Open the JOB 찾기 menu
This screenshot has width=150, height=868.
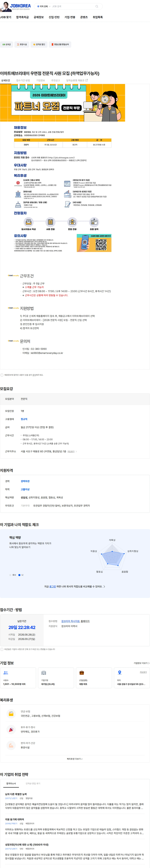point(6,17)
